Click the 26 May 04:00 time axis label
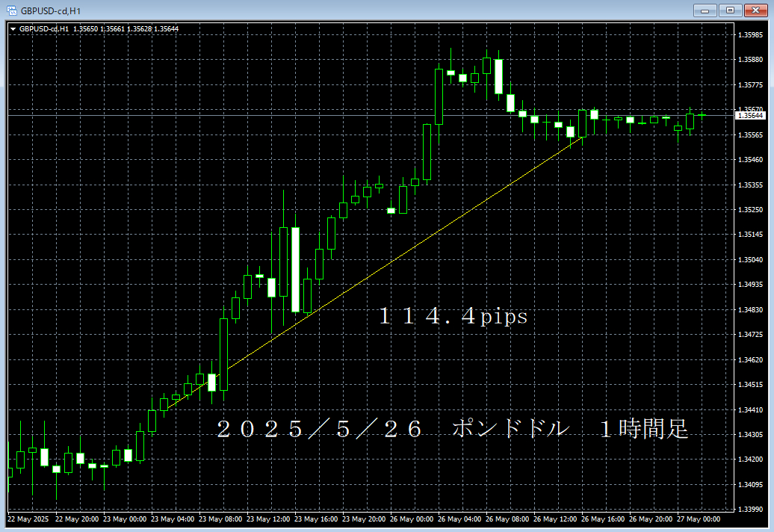The image size is (774, 532). [x=461, y=519]
